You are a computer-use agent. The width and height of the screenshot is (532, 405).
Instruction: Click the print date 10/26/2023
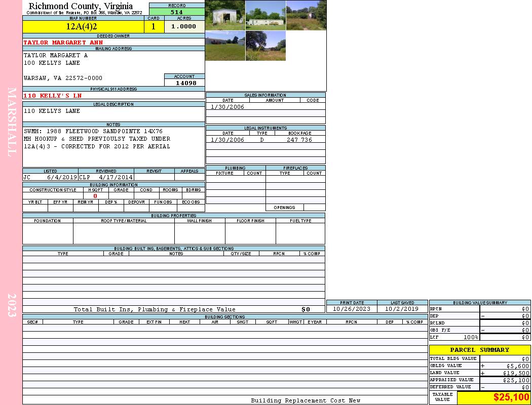coord(351,309)
